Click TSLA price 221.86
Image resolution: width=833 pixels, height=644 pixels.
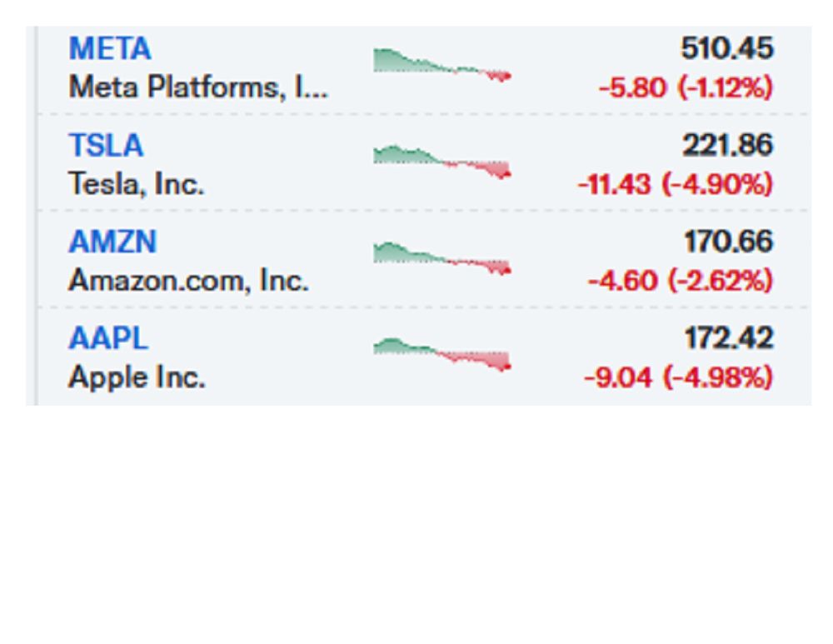click(x=727, y=145)
